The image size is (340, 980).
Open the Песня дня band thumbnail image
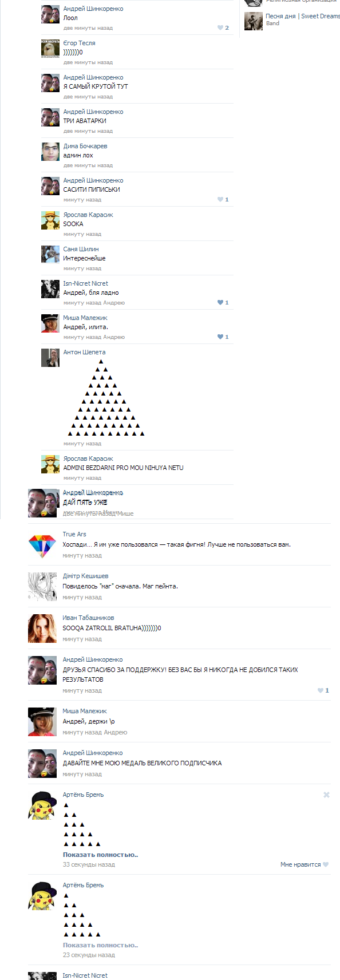click(254, 21)
